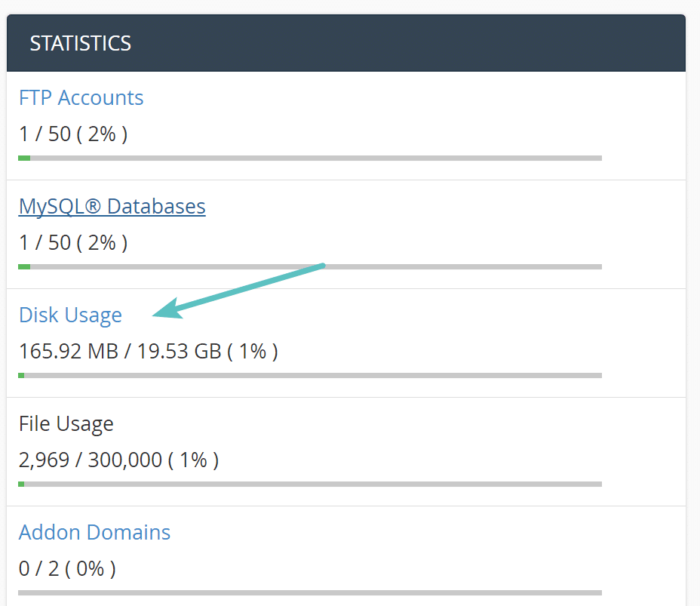This screenshot has width=700, height=606.
Task: Click the green filled part of FTP Accounts bar
Action: pyautogui.click(x=24, y=158)
